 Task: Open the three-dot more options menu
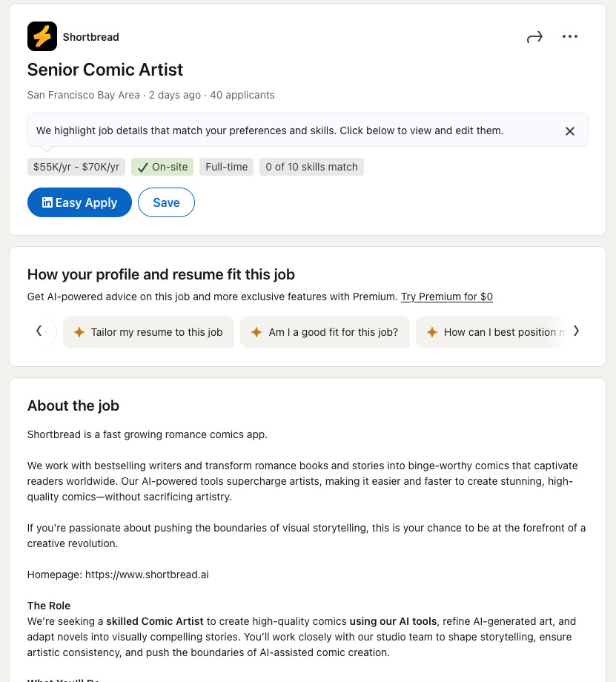click(570, 36)
